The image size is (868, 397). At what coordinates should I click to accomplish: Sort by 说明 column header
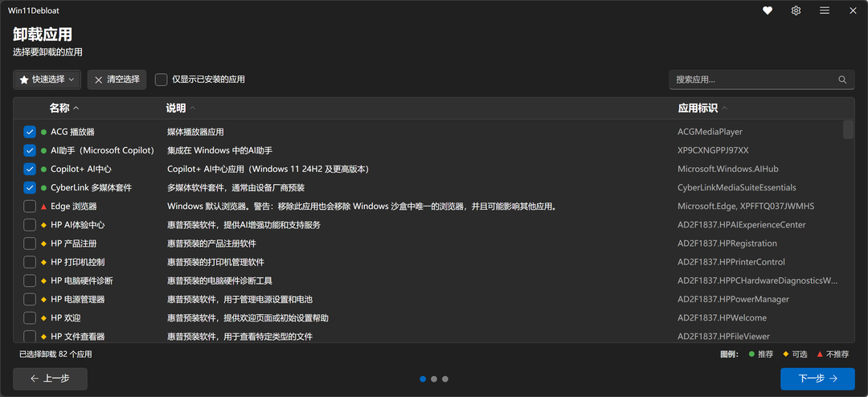pos(181,108)
